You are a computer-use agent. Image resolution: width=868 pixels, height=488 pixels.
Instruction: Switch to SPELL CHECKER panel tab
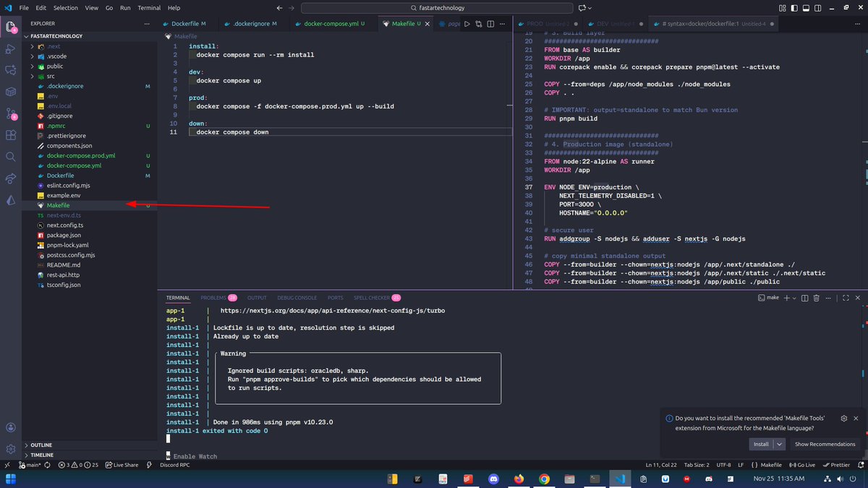coord(377,297)
